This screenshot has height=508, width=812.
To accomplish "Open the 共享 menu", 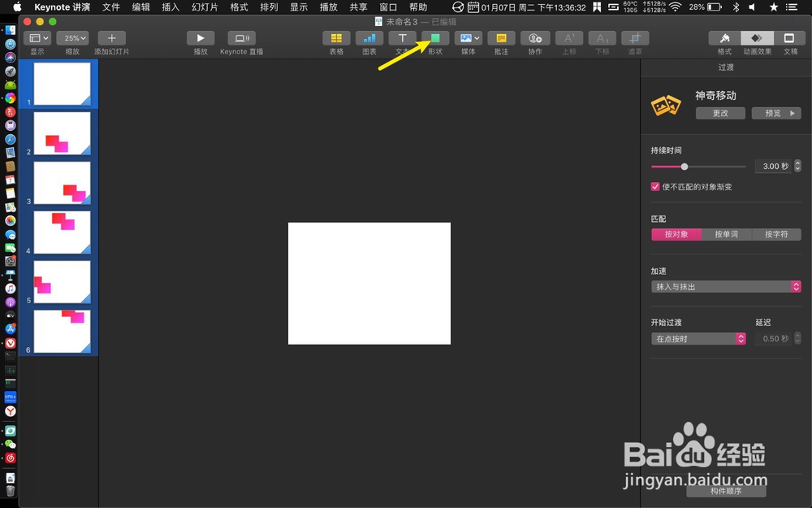I will point(358,7).
